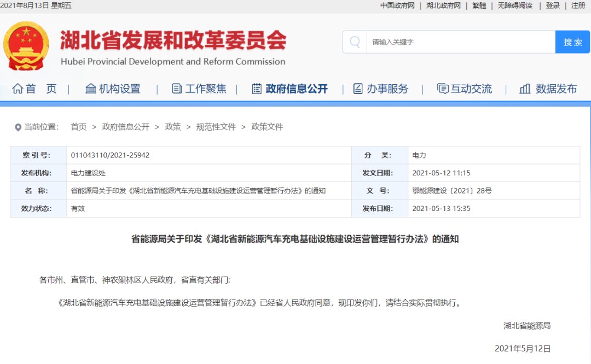
Task: Click the bold article heading
Action: (295, 239)
